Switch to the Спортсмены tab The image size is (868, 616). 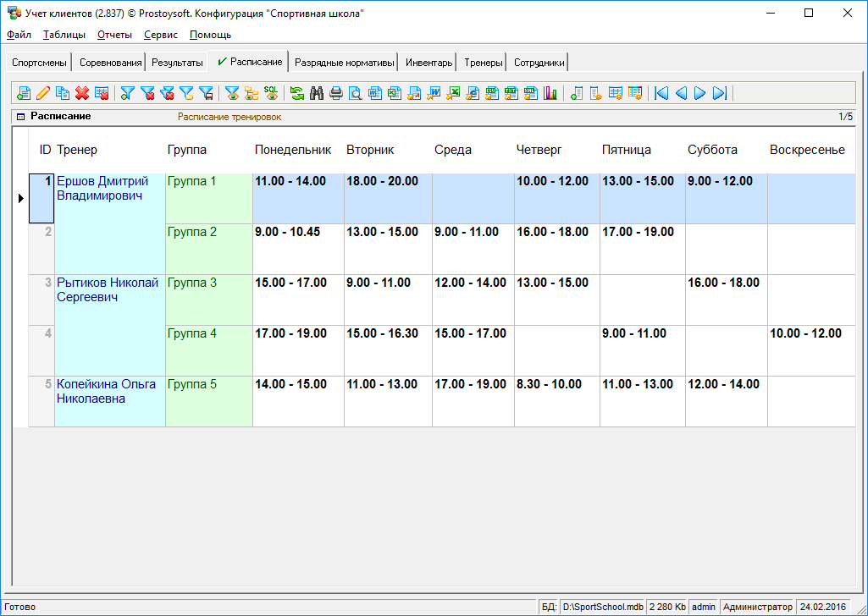pos(37,63)
